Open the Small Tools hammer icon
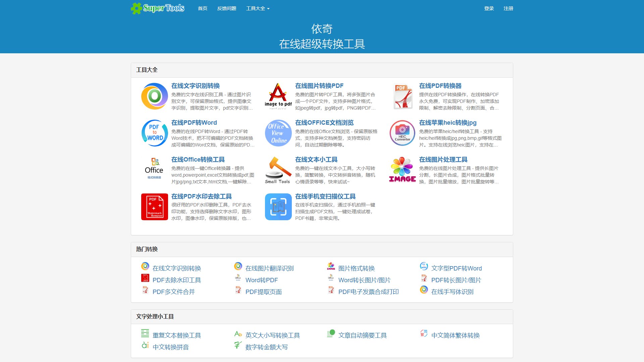This screenshot has height=362, width=644. tap(278, 170)
